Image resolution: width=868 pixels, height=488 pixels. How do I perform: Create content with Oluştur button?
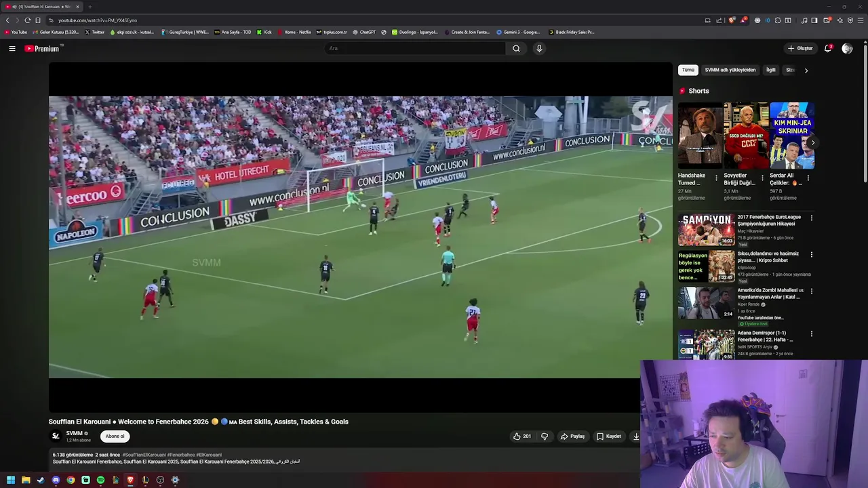point(800,48)
